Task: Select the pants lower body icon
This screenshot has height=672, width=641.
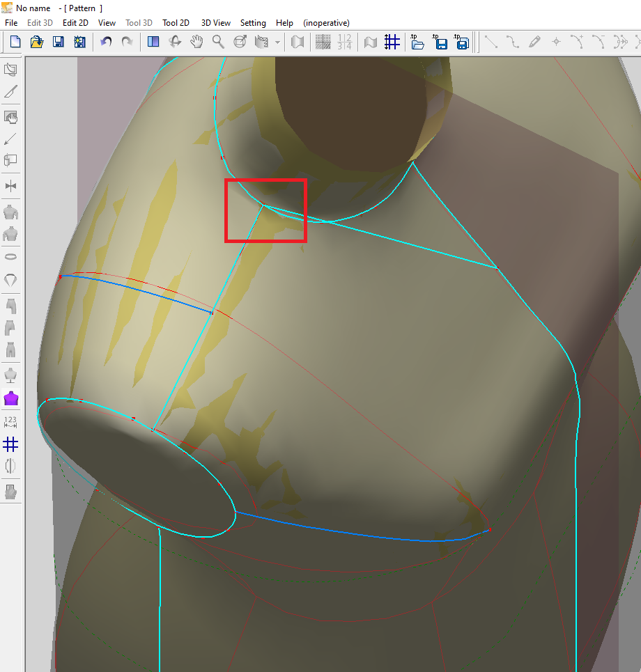Action: (10, 350)
